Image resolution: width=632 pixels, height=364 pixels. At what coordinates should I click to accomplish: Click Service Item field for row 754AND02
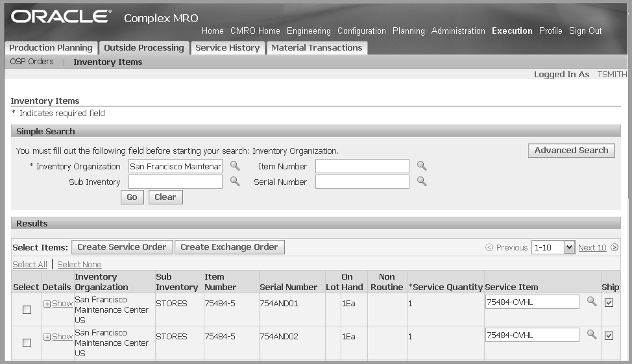(533, 335)
